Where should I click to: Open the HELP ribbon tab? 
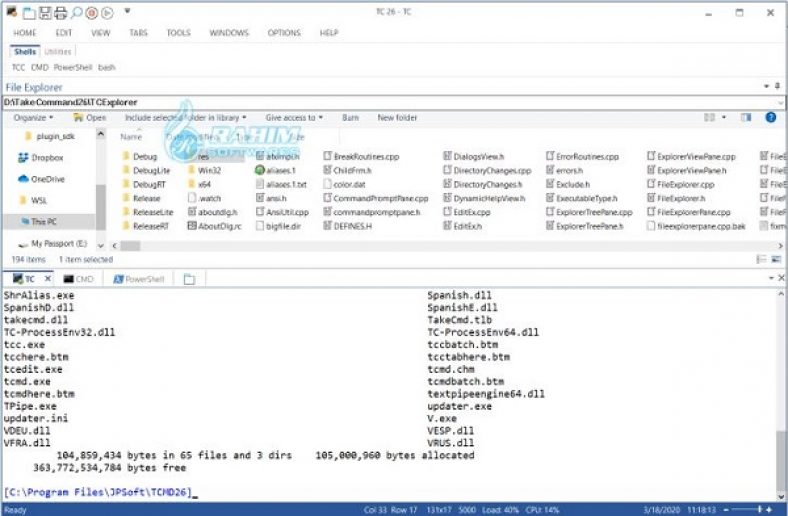coord(329,33)
